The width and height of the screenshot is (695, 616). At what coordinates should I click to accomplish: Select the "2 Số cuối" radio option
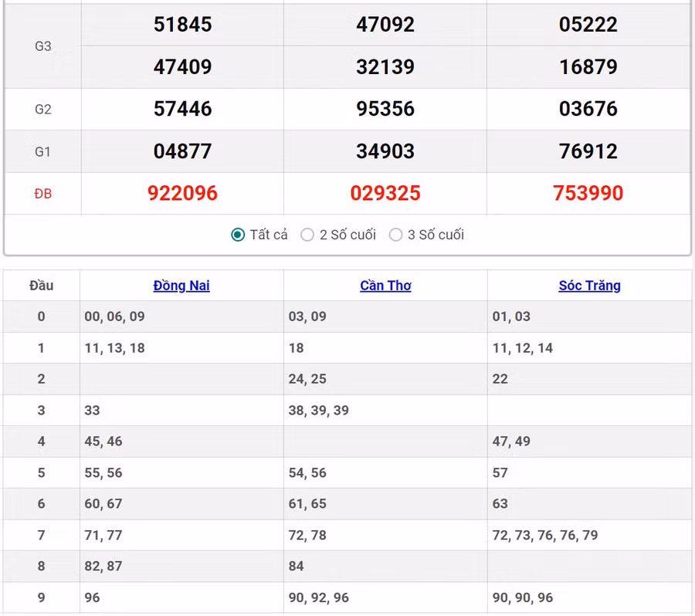click(307, 235)
